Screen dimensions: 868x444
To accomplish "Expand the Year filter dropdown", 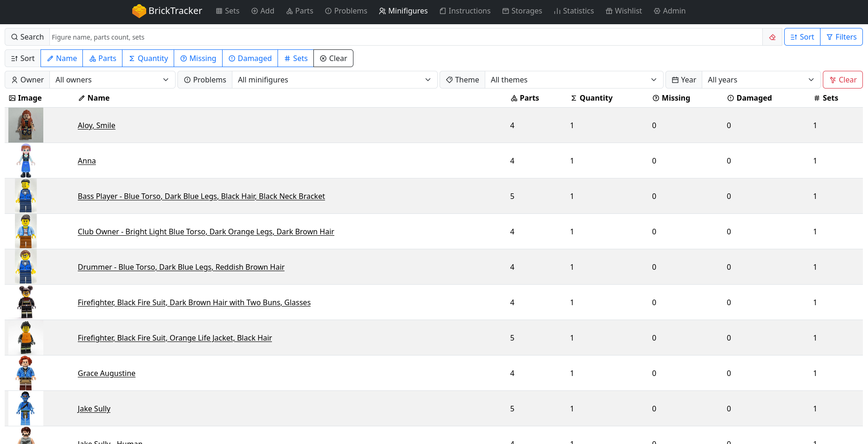I will tap(760, 80).
